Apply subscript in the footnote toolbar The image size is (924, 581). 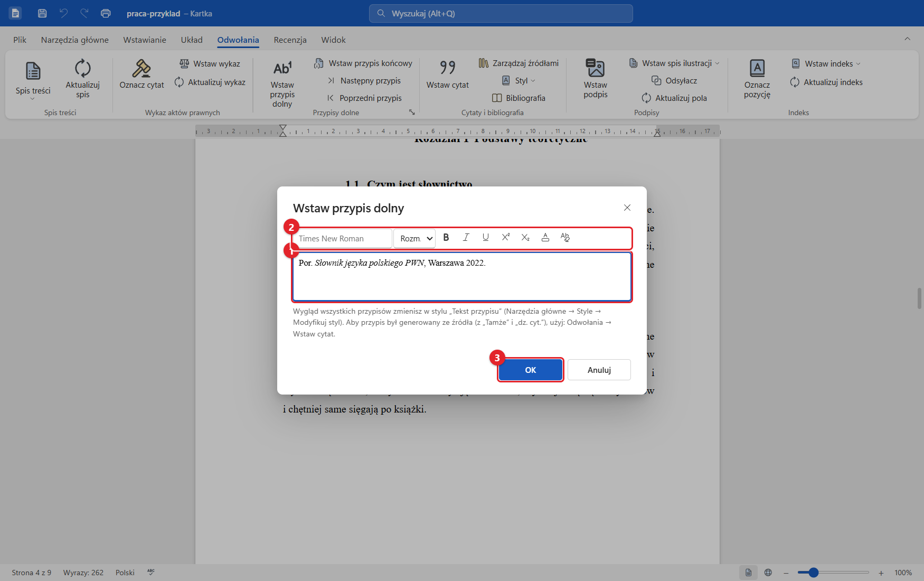tap(525, 238)
